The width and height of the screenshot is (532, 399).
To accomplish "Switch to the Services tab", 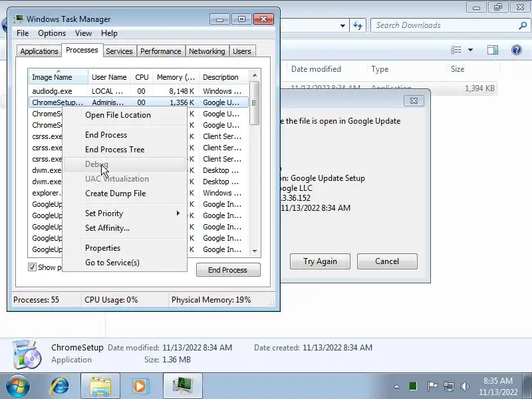I will 119,51.
